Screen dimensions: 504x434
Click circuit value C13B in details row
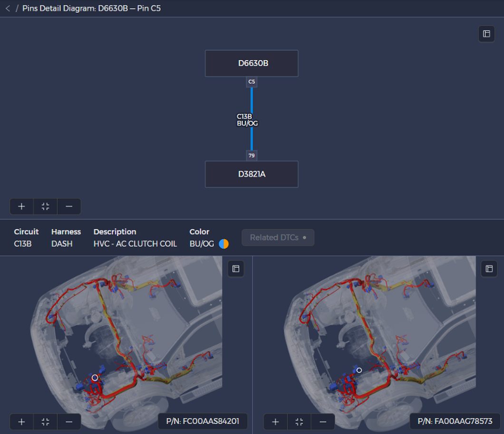point(23,244)
